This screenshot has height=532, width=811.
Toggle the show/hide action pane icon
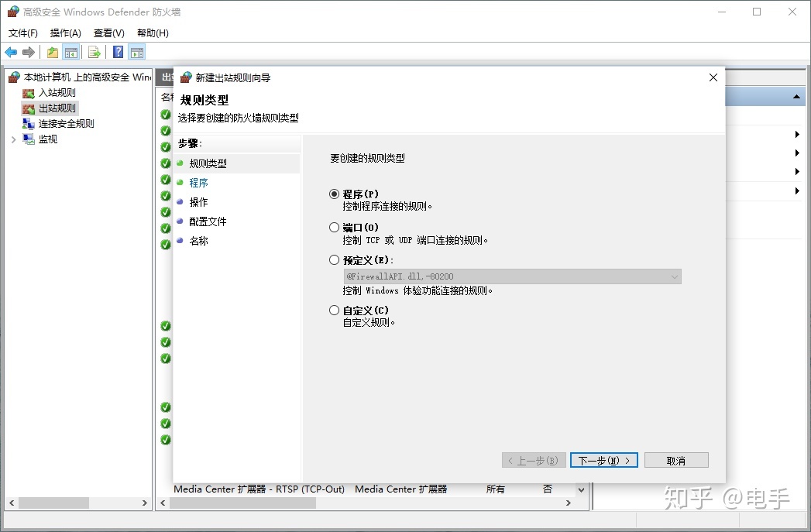click(x=137, y=52)
